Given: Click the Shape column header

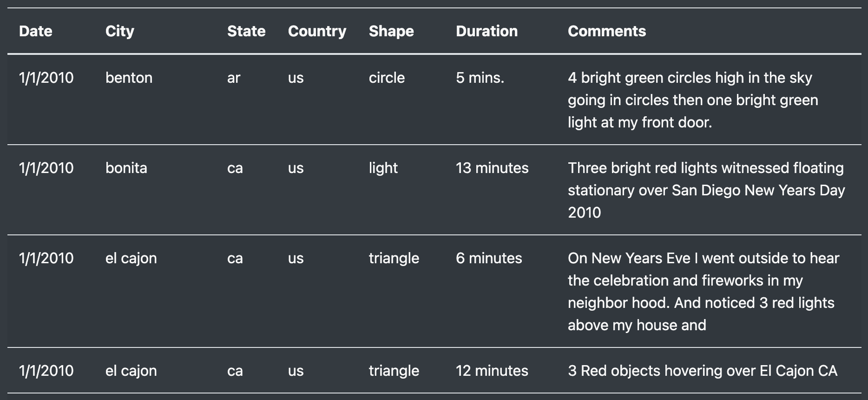Looking at the screenshot, I should [391, 31].
